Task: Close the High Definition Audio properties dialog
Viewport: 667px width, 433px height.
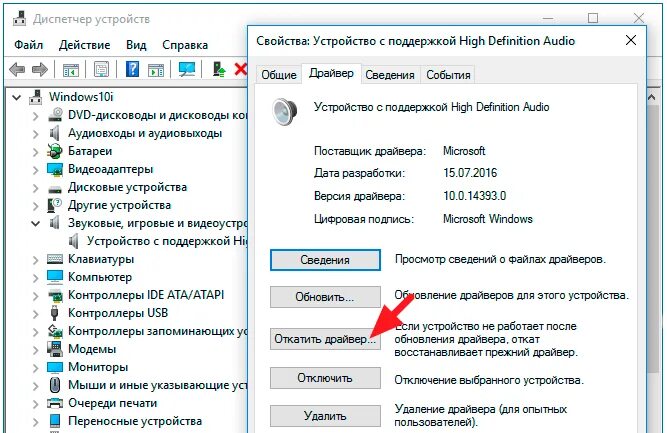Action: click(x=631, y=40)
